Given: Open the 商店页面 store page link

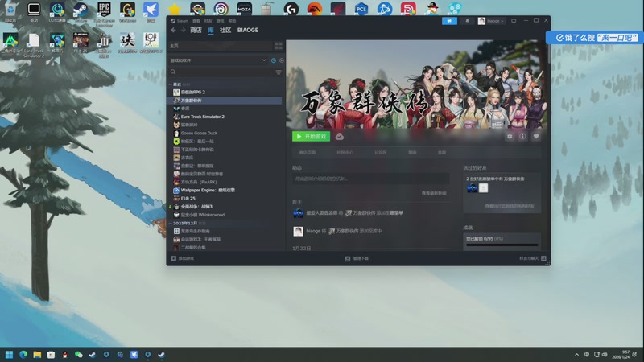Looking at the screenshot, I should point(308,153).
